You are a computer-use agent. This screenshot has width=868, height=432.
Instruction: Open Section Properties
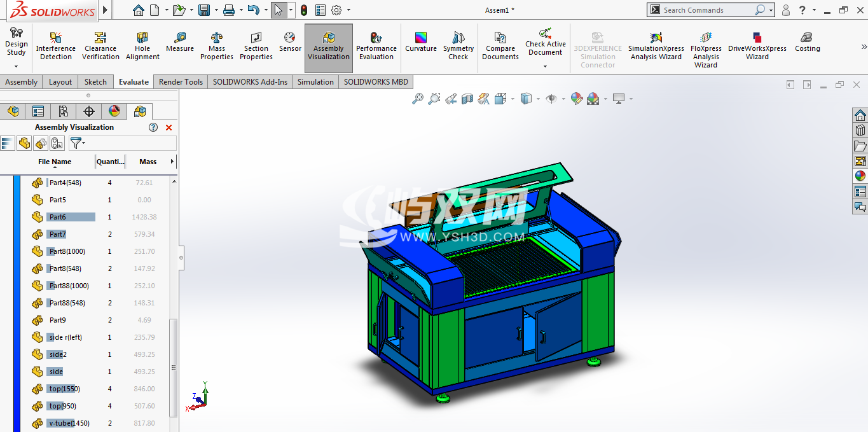click(256, 45)
